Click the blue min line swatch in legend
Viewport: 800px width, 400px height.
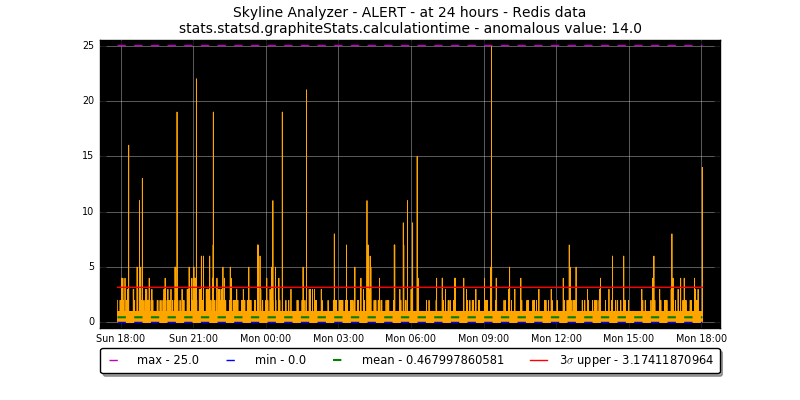point(231,361)
